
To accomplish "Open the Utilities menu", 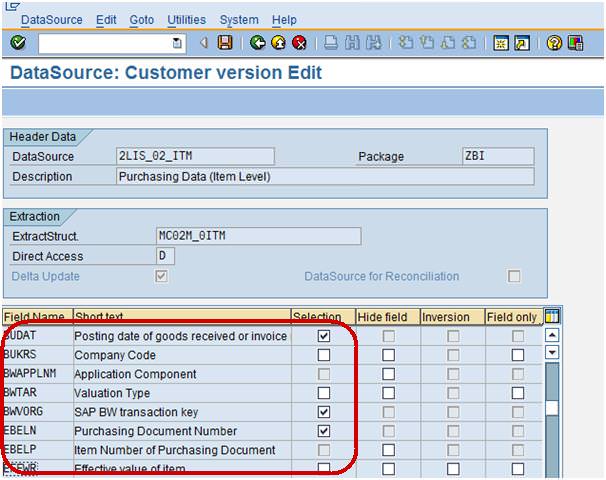I will [186, 20].
